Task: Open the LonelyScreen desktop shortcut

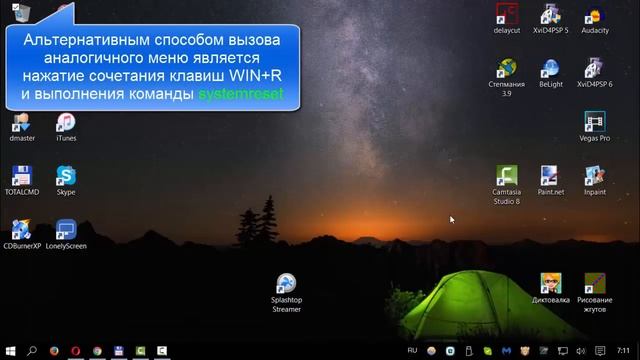Action: point(66,234)
